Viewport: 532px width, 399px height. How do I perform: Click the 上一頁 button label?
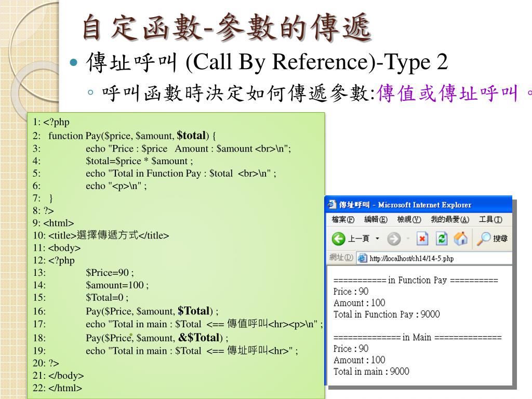[358, 238]
